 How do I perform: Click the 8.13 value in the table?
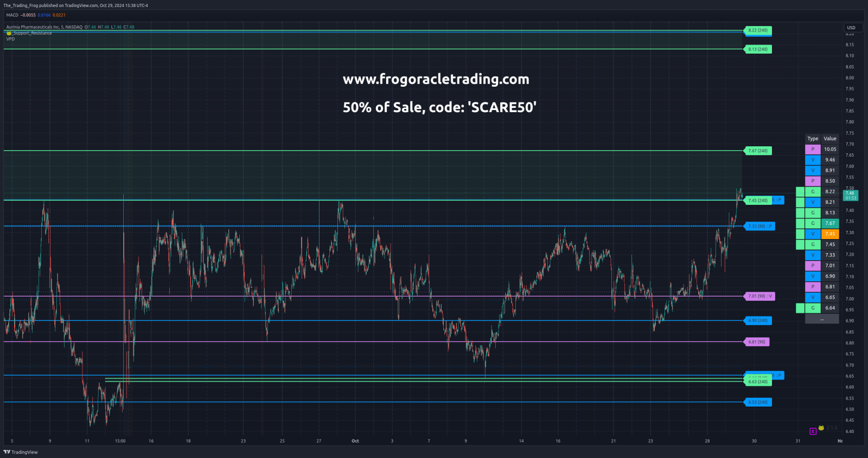click(x=830, y=212)
